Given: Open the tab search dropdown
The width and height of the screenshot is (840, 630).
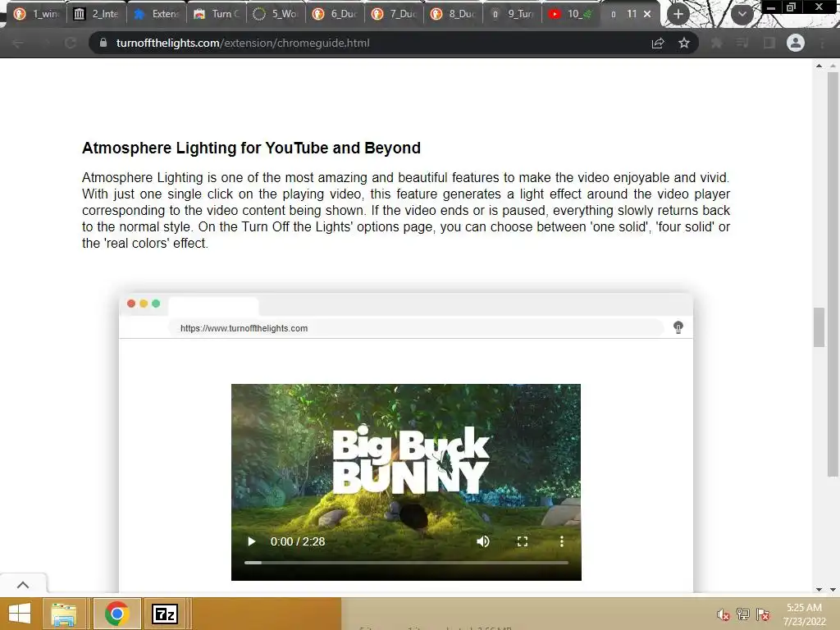Looking at the screenshot, I should [742, 14].
